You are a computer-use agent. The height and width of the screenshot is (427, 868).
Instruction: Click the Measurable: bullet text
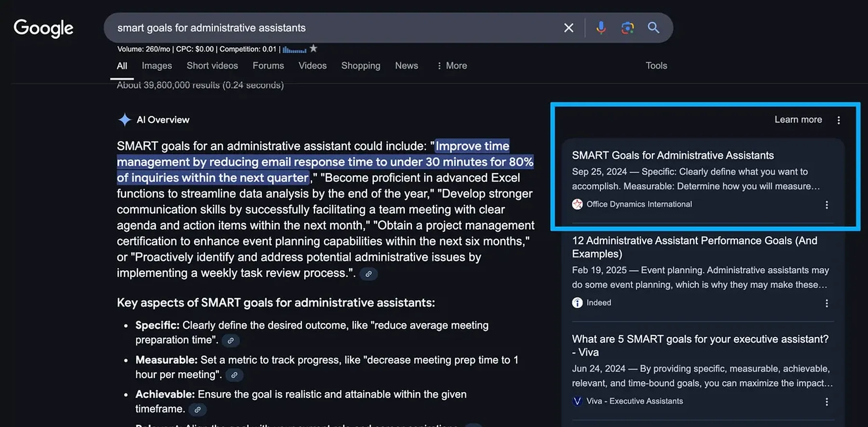[x=166, y=360]
